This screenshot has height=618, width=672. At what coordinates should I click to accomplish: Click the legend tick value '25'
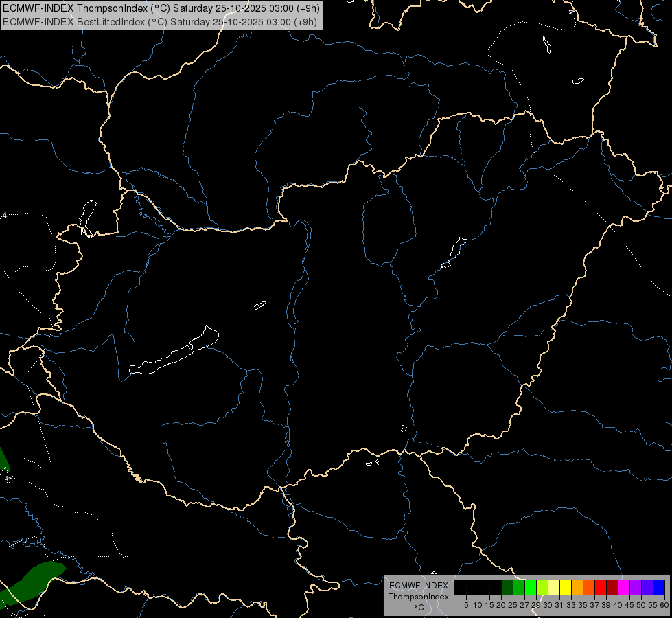(513, 605)
